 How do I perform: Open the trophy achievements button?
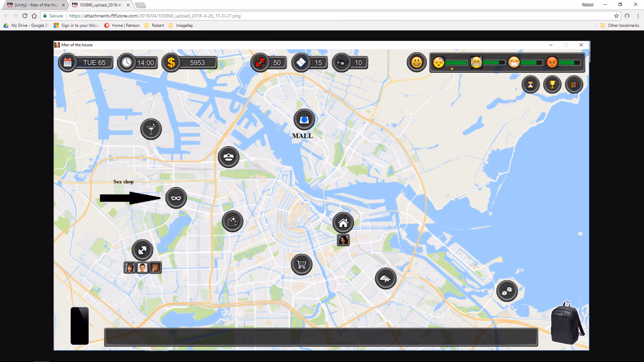[x=552, y=84]
